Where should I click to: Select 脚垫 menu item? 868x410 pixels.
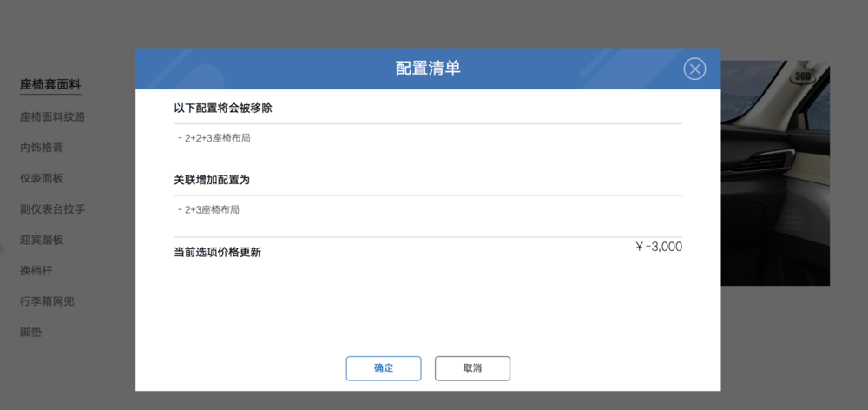click(x=30, y=333)
